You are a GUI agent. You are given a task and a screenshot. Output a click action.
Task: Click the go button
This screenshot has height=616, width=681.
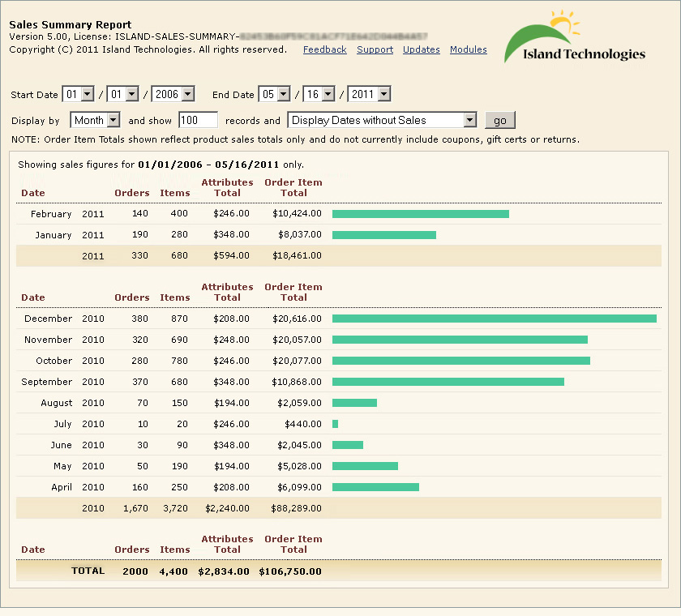[x=500, y=121]
